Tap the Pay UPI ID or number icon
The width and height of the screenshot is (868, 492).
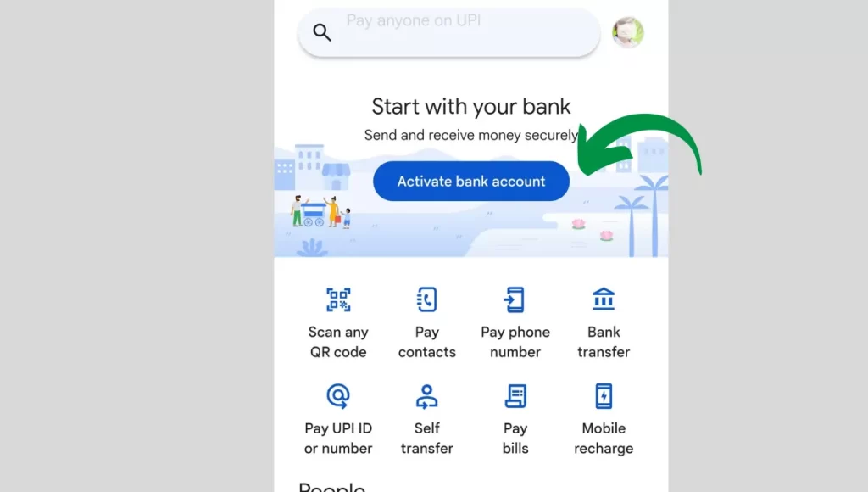coord(338,396)
